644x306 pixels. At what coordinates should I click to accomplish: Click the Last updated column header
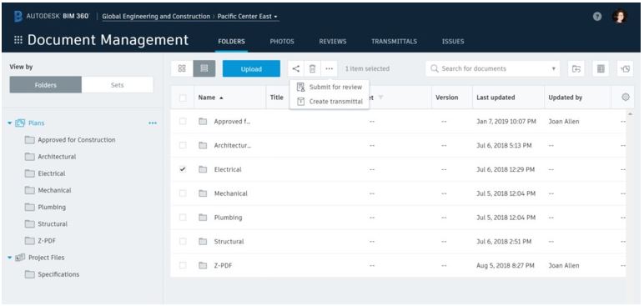[x=496, y=98]
